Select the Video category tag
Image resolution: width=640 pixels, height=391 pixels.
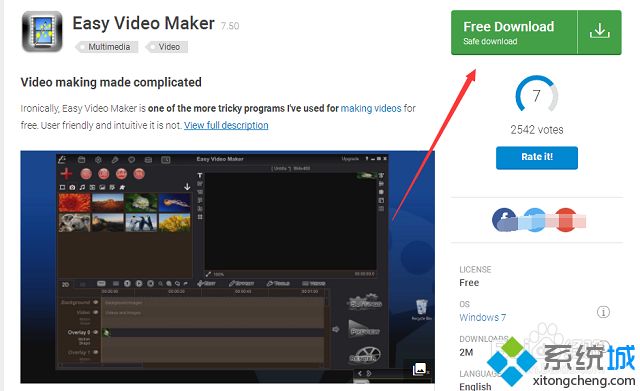167,47
